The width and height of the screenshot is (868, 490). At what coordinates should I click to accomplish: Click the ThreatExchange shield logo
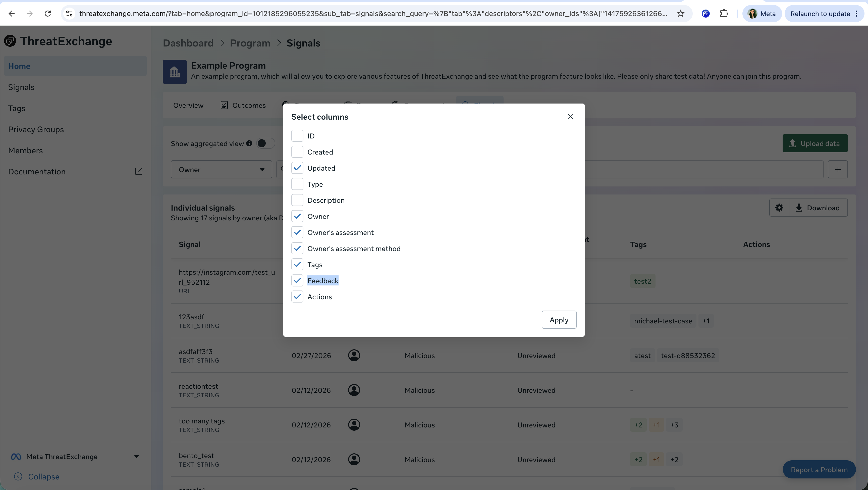pos(10,41)
